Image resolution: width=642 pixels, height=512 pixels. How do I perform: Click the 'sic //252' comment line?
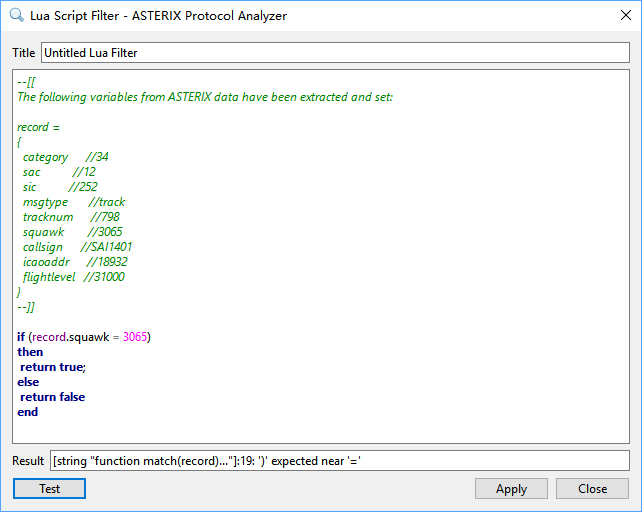pos(60,187)
